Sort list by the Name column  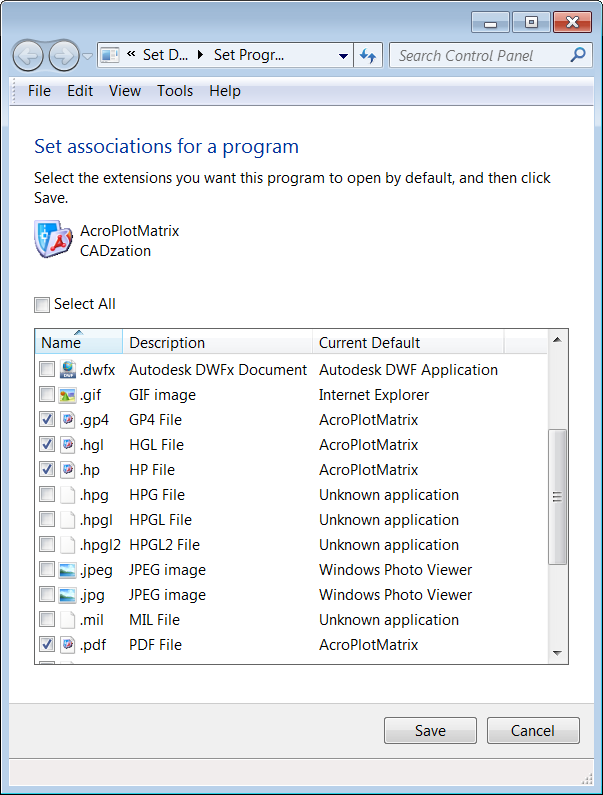(79, 342)
